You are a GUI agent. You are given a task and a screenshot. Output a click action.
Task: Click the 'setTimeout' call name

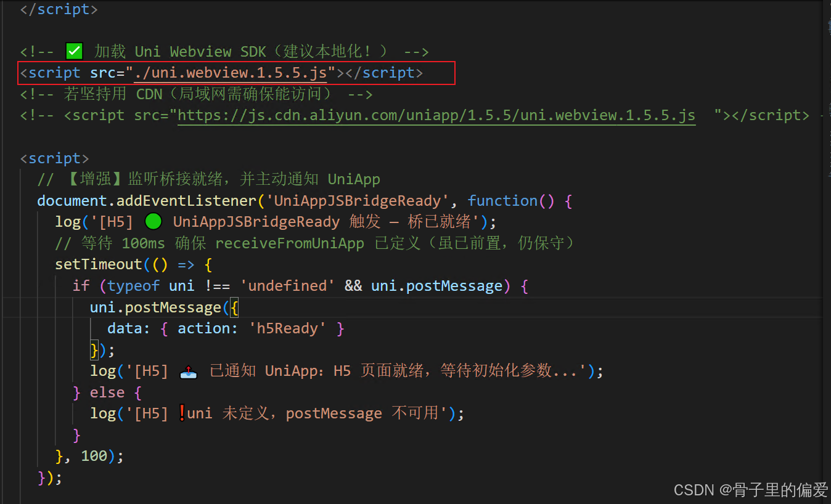pos(99,264)
